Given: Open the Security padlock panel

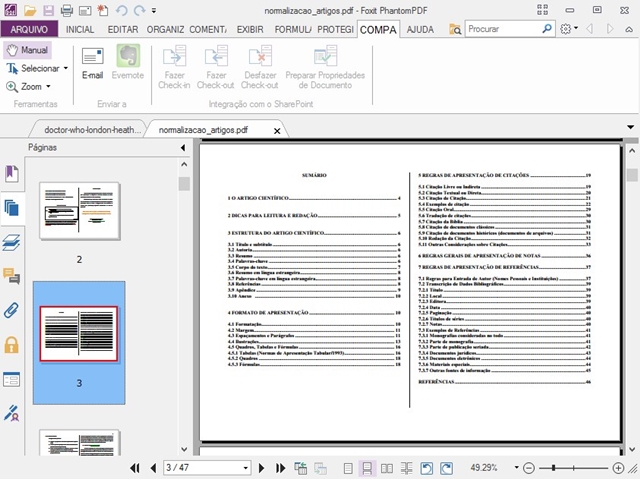Looking at the screenshot, I should click(x=11, y=345).
